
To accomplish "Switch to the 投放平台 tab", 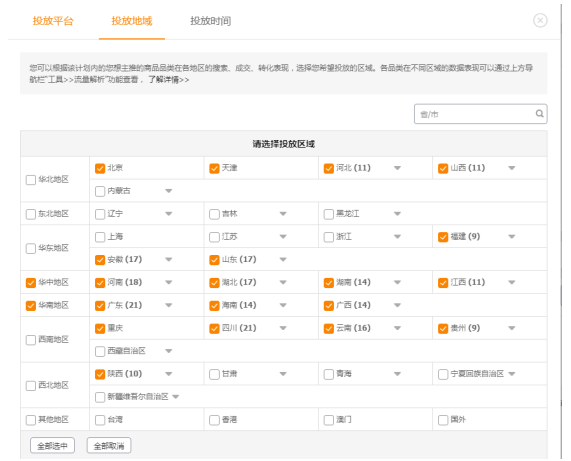I will [53, 21].
